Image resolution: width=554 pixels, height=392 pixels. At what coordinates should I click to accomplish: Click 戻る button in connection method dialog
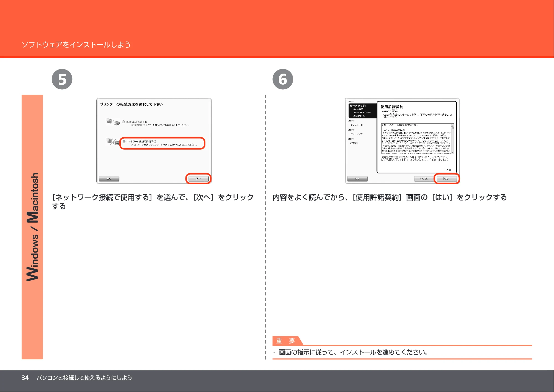coord(109,179)
